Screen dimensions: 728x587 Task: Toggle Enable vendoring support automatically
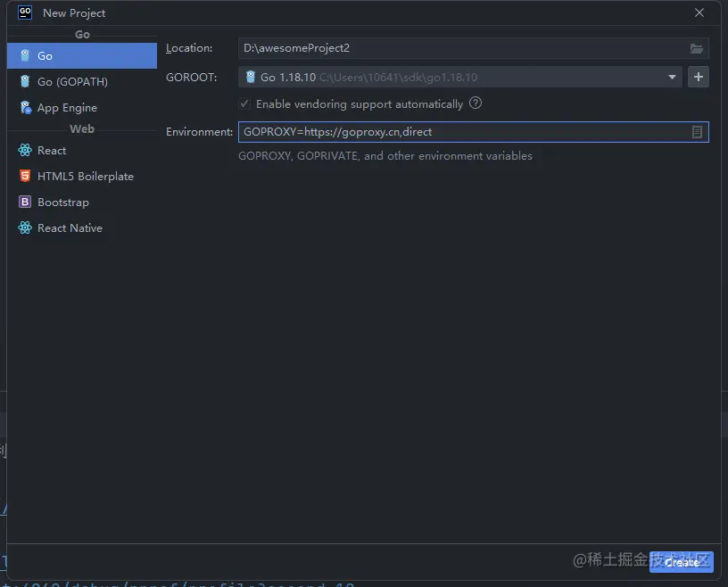pos(244,103)
